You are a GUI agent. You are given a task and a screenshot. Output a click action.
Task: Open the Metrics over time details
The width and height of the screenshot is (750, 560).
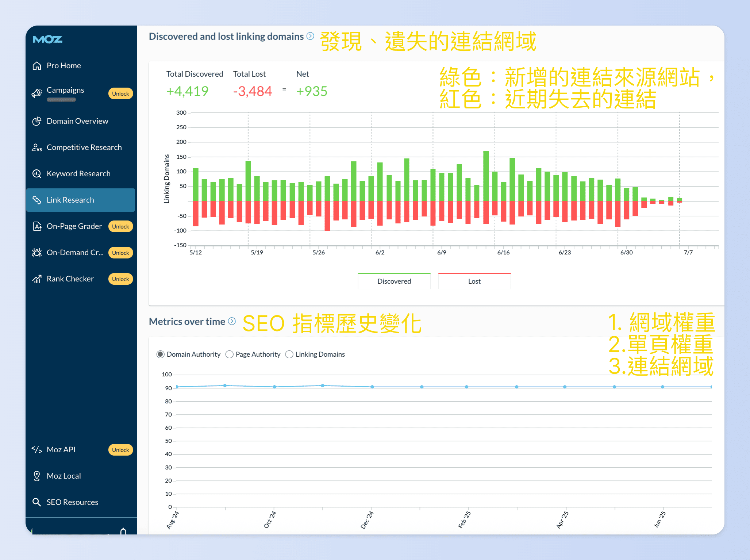[x=231, y=322]
